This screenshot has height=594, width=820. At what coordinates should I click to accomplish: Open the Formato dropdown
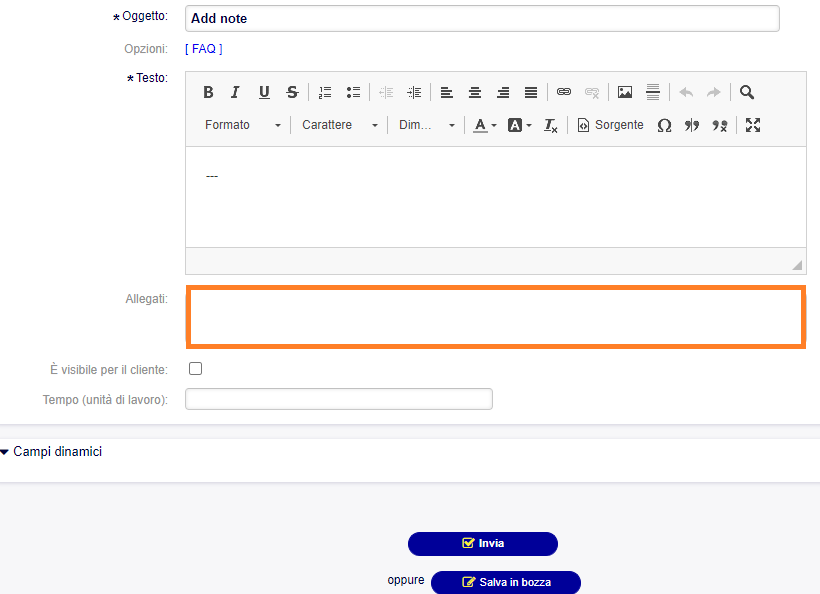pyautogui.click(x=240, y=125)
